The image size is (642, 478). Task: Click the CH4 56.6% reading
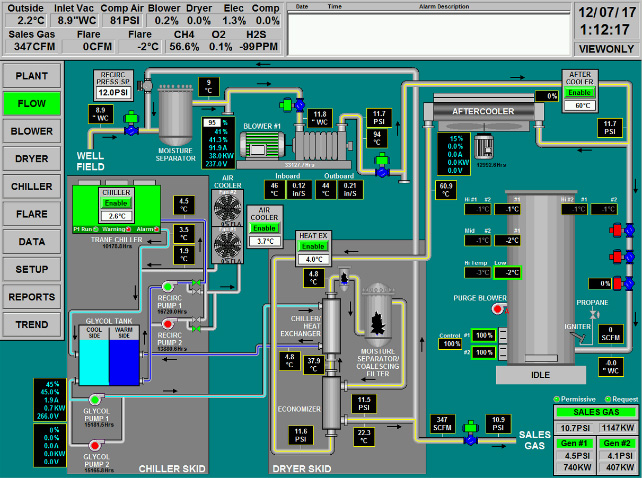(x=184, y=47)
